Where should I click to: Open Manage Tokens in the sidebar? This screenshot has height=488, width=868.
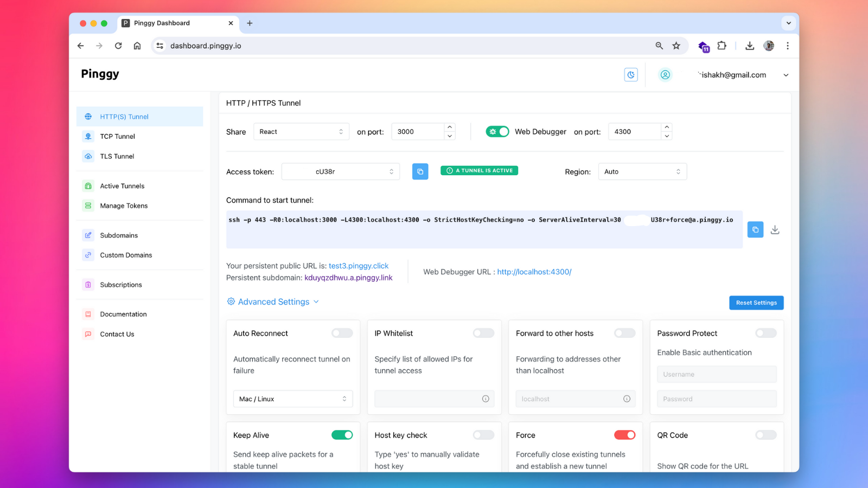point(140,206)
